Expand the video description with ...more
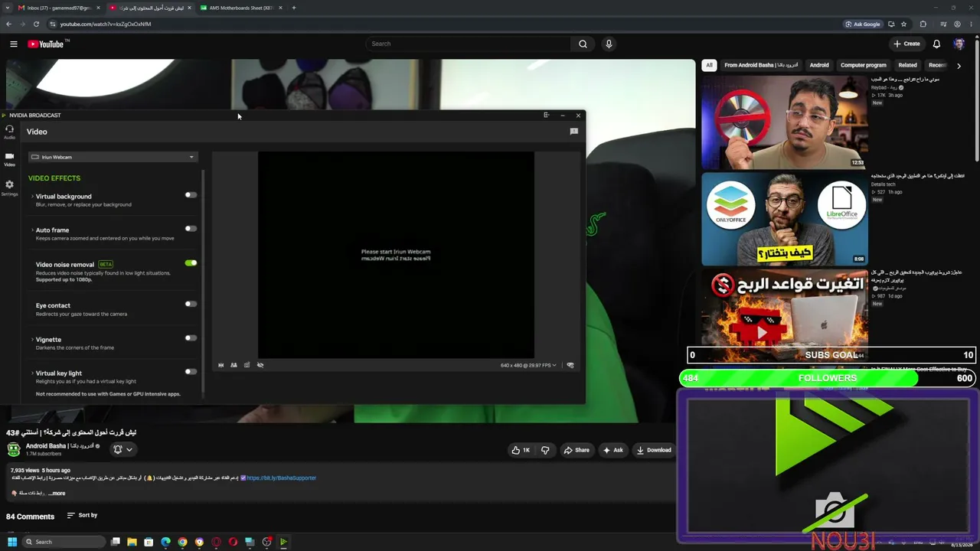 (57, 494)
